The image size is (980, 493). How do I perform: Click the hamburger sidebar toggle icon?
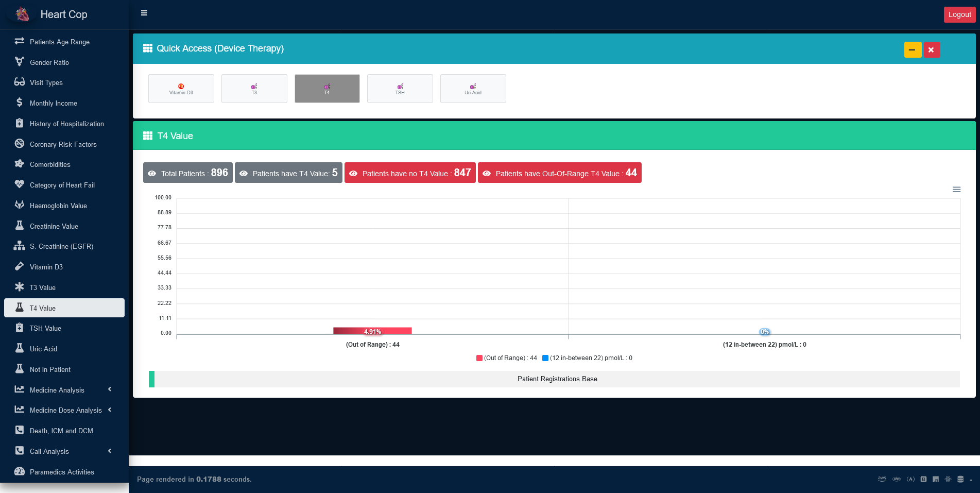pos(144,13)
